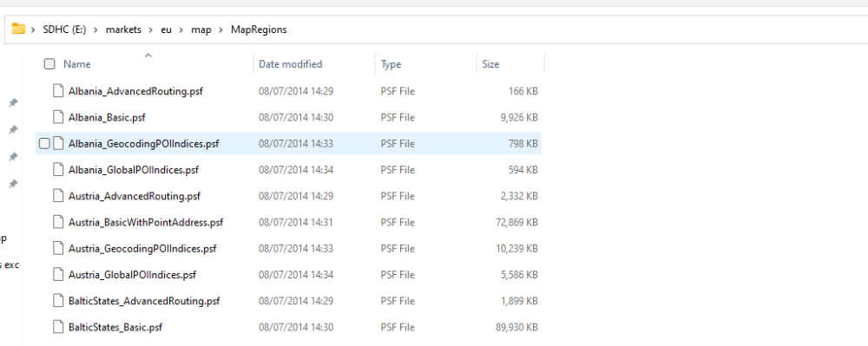Select the BalticStates_AdvancedRouting.psf file name
This screenshot has width=868, height=346.
click(144, 301)
